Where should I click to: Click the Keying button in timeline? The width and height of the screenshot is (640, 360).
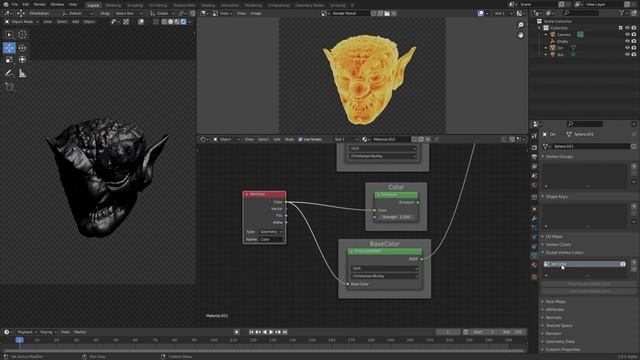coord(48,332)
